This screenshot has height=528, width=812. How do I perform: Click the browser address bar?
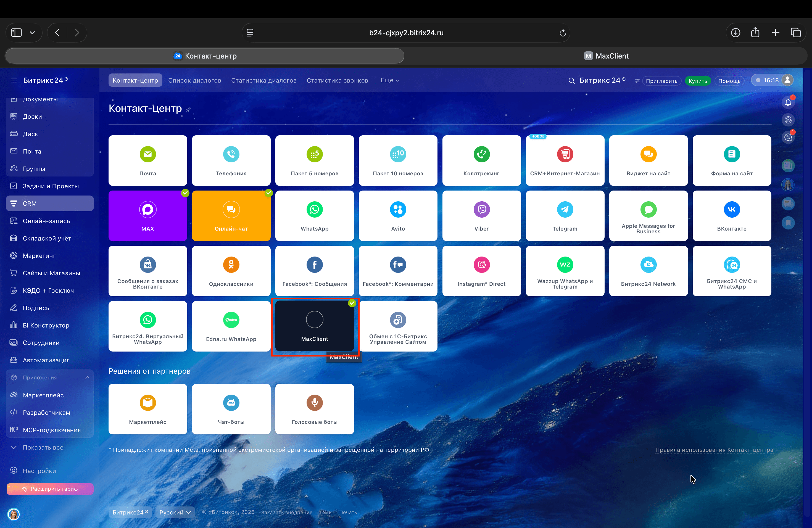[406, 33]
